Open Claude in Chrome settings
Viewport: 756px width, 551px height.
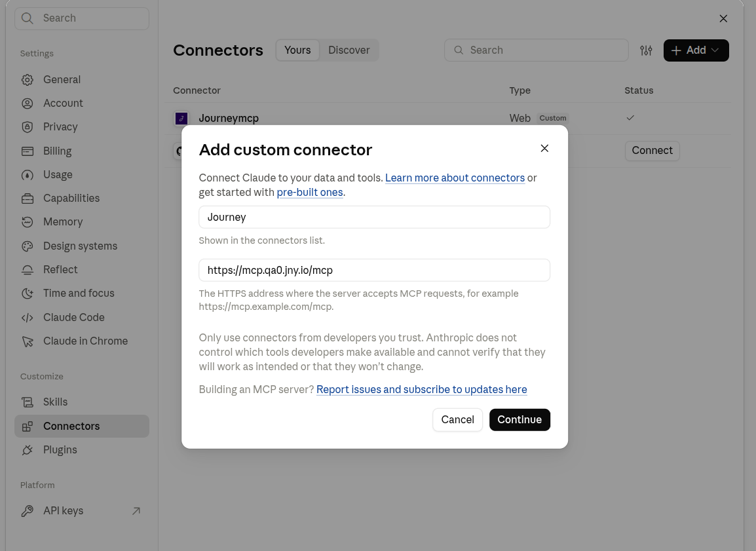81,341
